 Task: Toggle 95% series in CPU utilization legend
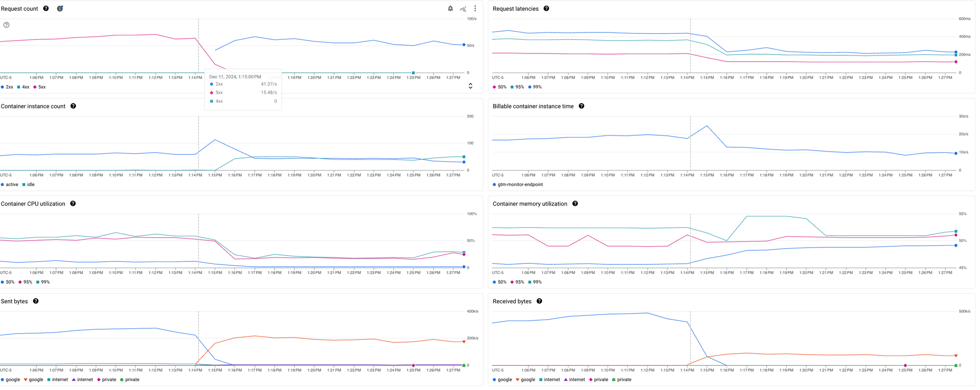click(25, 282)
